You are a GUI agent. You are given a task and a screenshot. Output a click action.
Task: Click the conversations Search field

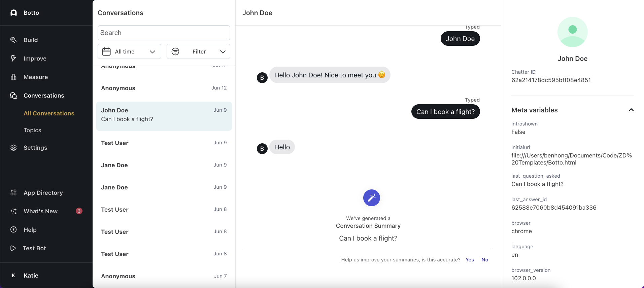point(164,33)
